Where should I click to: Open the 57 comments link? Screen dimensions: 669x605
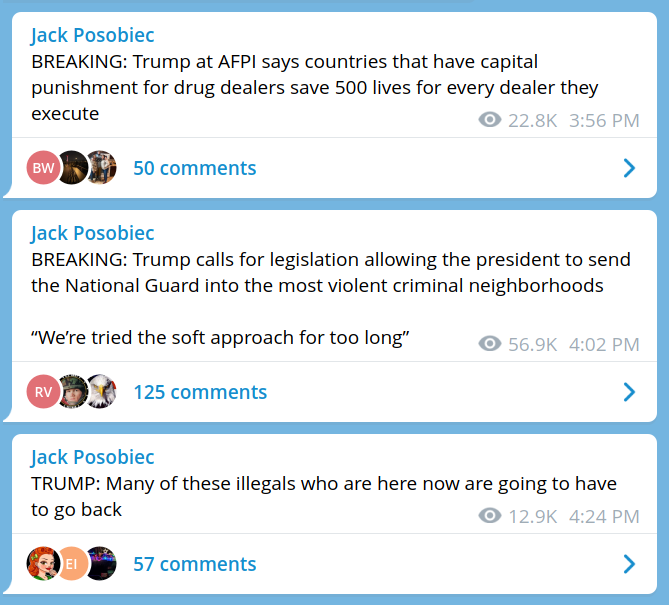194,564
